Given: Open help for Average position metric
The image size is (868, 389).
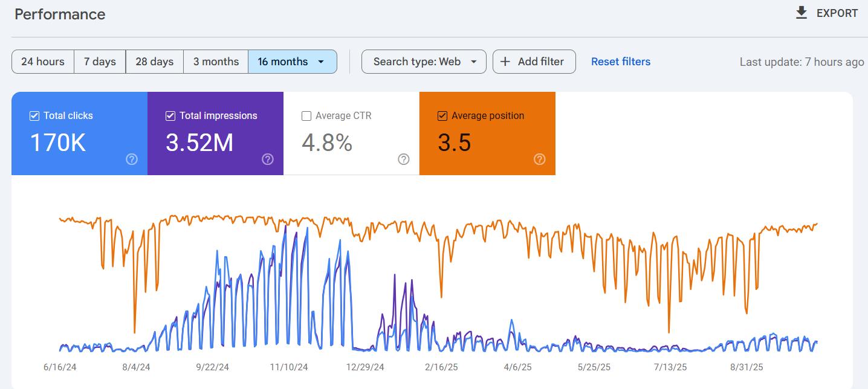Looking at the screenshot, I should [539, 159].
